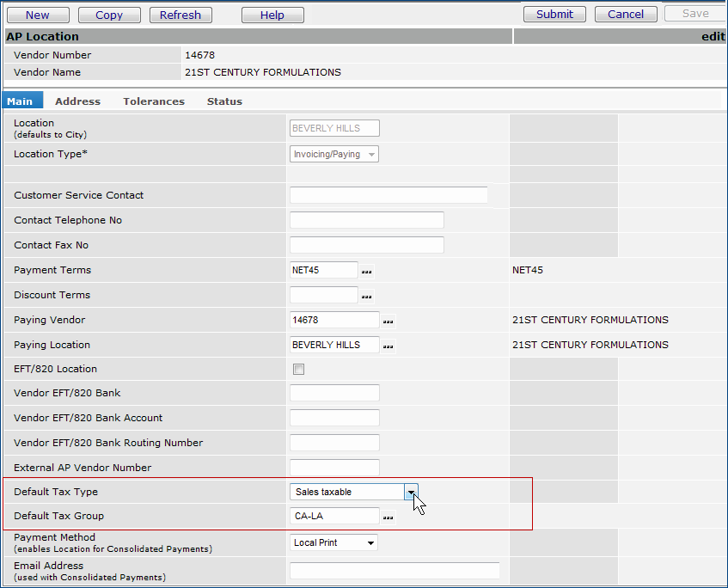Open Discount Terms lookup ellipsis icon
728x588 pixels.
click(x=367, y=296)
